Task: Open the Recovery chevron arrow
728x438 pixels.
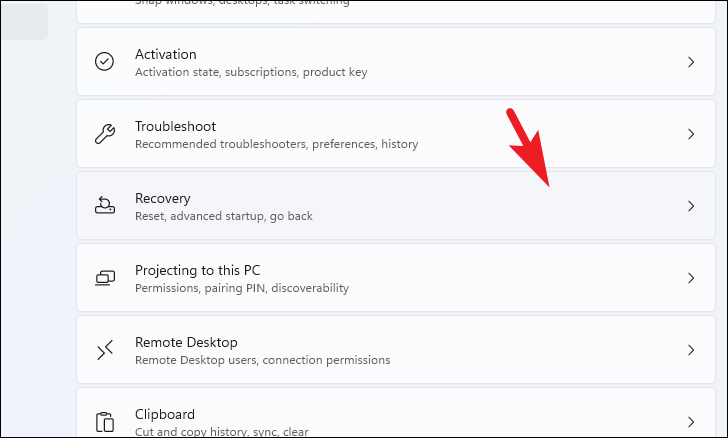Action: (691, 206)
